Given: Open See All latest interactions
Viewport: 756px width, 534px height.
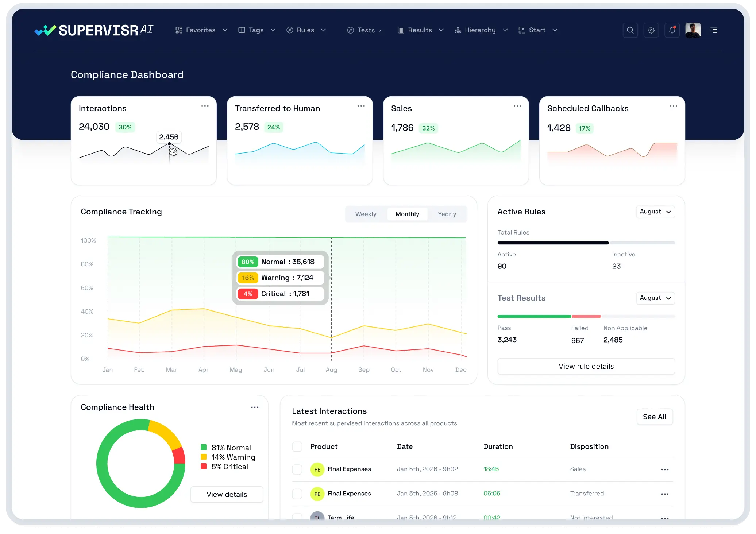Looking at the screenshot, I should click(655, 417).
